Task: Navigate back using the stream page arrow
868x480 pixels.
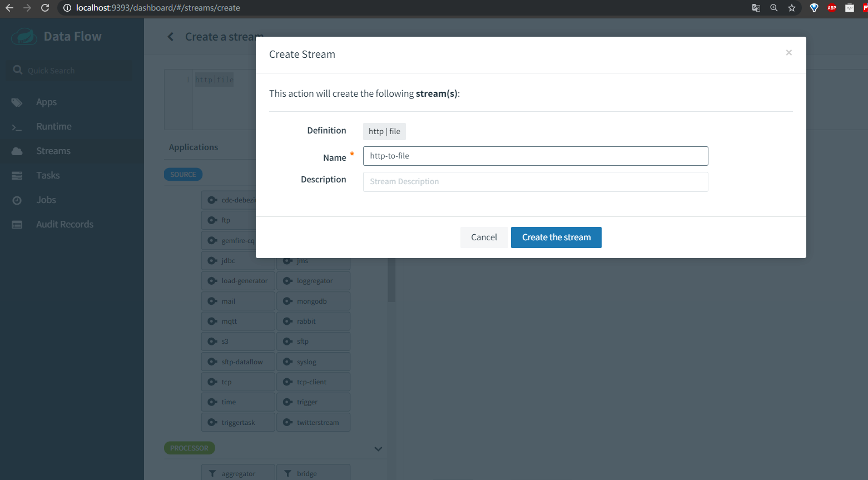Action: 170,36
